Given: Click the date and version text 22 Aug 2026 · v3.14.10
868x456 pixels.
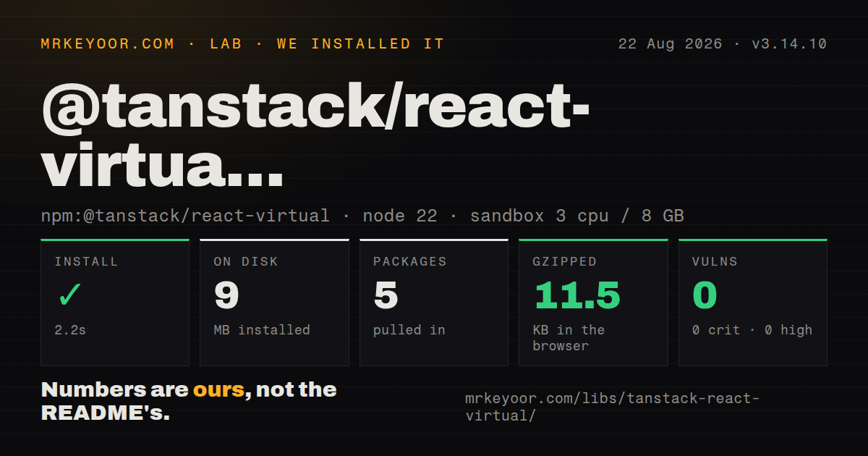Looking at the screenshot, I should 722,44.
